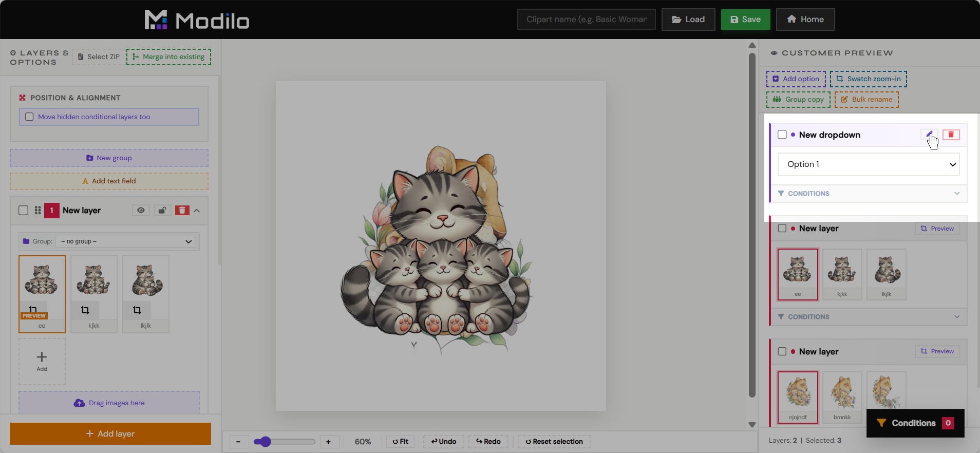This screenshot has width=980, height=453.
Task: Open the Option 1 dropdown
Action: tap(869, 164)
